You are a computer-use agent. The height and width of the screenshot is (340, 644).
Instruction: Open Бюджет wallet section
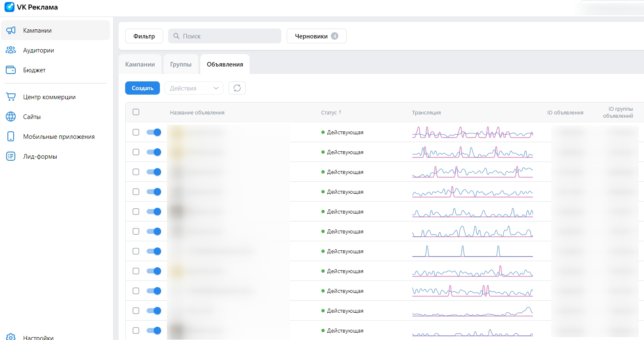(55, 70)
